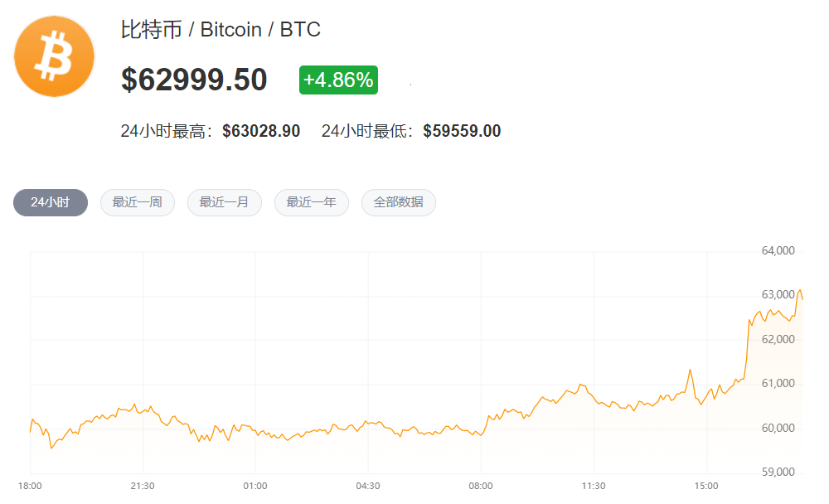The width and height of the screenshot is (829, 504).
Task: Open the 最近一月 chart range
Action: [x=225, y=202]
